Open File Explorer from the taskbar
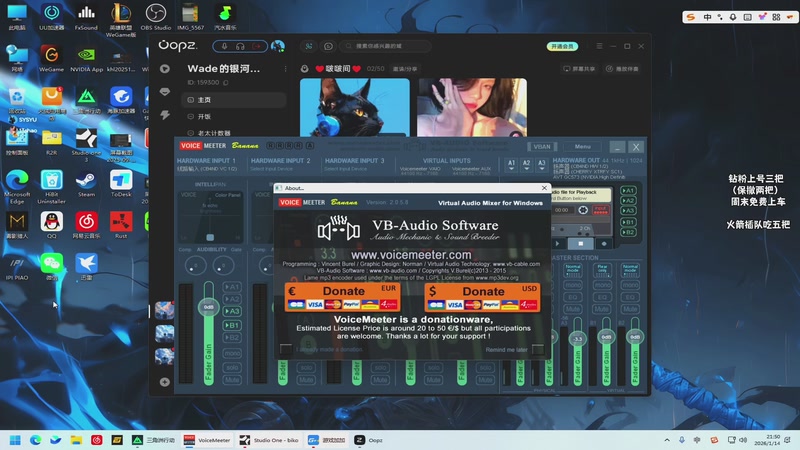Image resolution: width=800 pixels, height=450 pixels. pos(76,440)
